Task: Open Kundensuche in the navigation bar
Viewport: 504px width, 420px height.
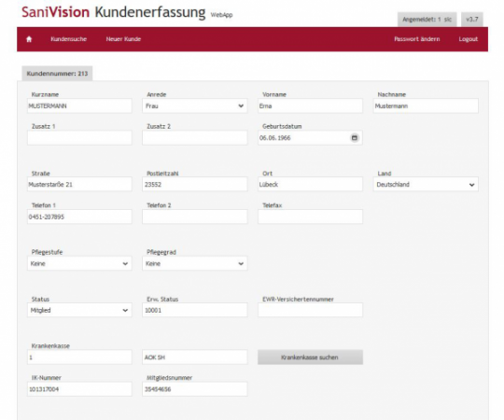Action: (x=68, y=39)
